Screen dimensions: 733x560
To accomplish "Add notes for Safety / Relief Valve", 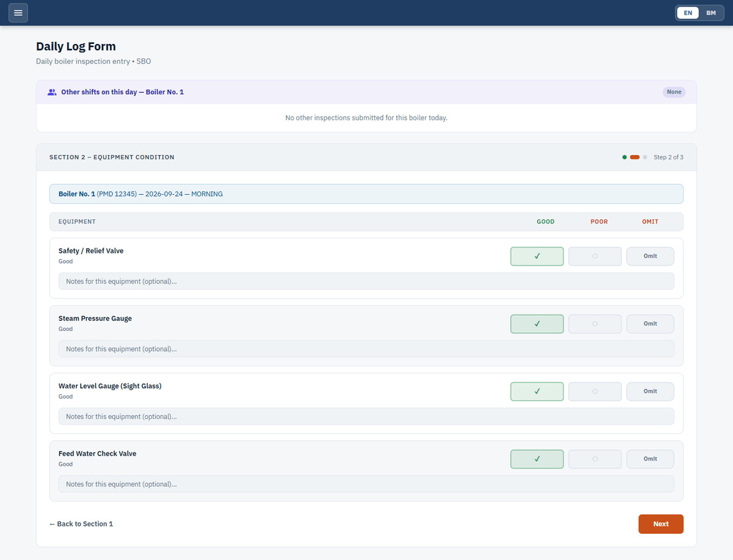I will pyautogui.click(x=366, y=282).
